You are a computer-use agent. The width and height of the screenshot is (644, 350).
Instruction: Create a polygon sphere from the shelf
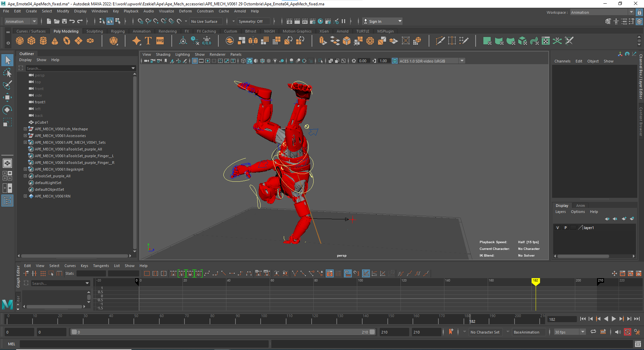click(x=20, y=41)
